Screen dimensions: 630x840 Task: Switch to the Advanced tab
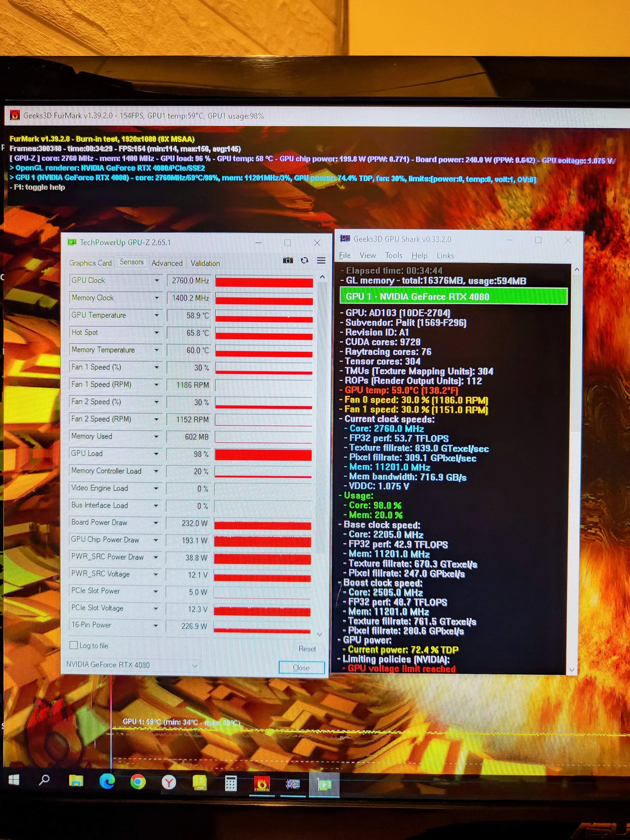point(167,263)
